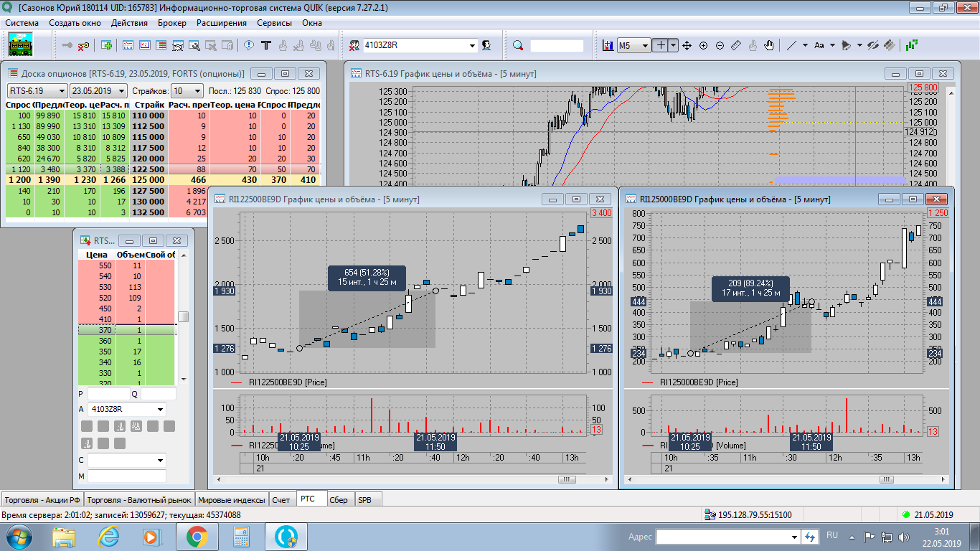Open the Сервисы menu
Image resolution: width=980 pixels, height=551 pixels.
click(275, 23)
